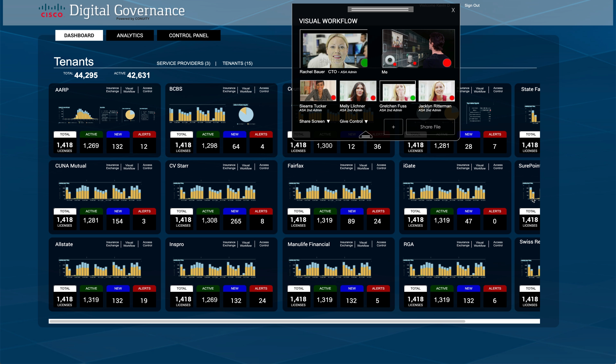616x364 pixels.
Task: Click Gretchen Fuss's green status dot
Action: (x=413, y=98)
